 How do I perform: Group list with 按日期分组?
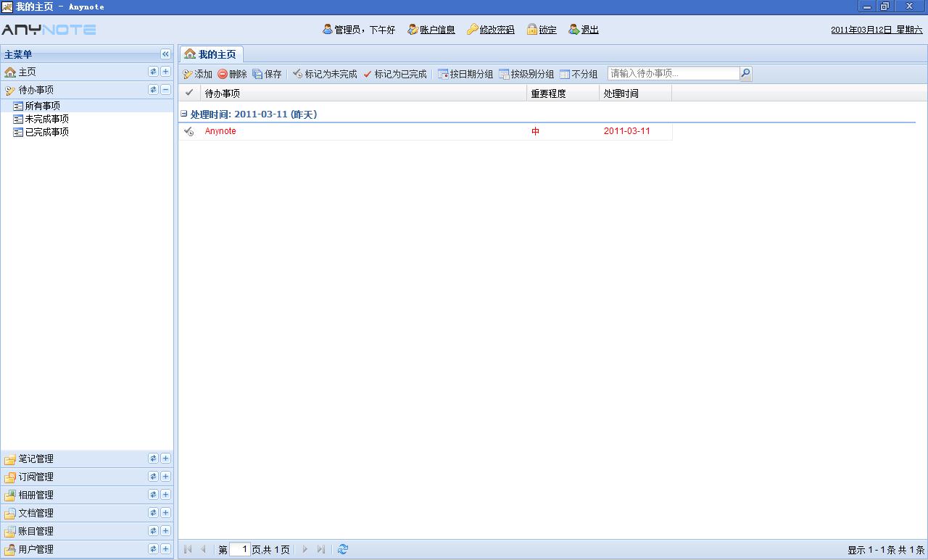[465, 74]
